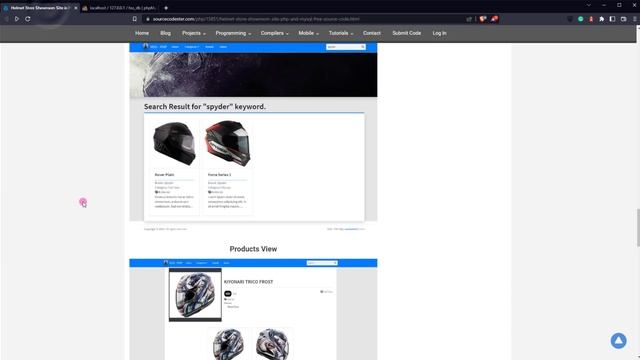Open the Contact page link

point(371,33)
